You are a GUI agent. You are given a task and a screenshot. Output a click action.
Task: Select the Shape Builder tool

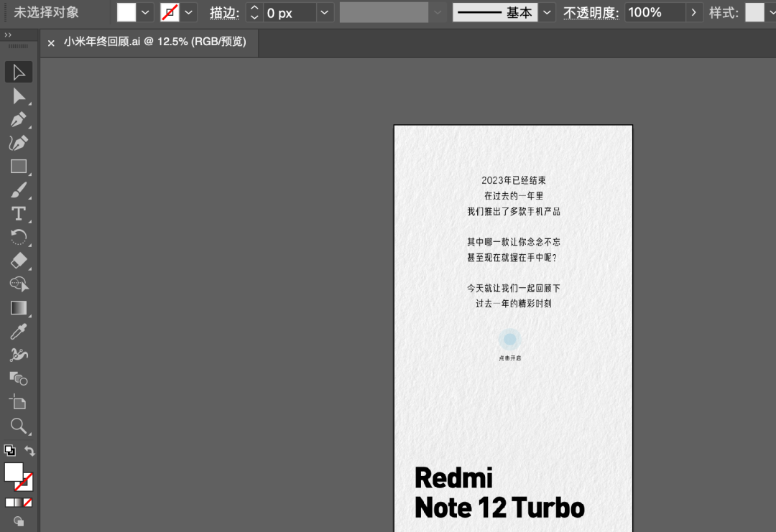(19, 284)
